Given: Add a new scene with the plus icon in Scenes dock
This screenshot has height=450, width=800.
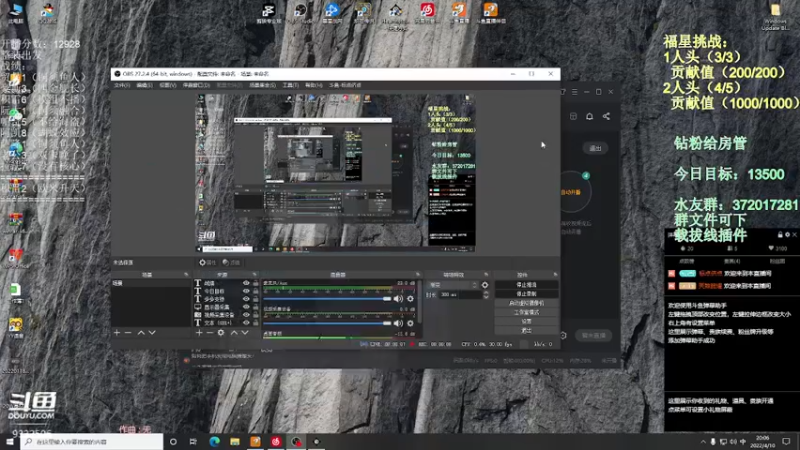Looking at the screenshot, I should click(117, 333).
